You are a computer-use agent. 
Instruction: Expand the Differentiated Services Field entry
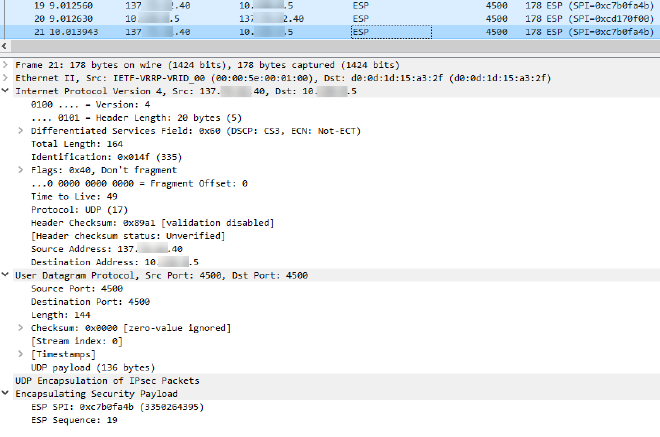(25, 131)
